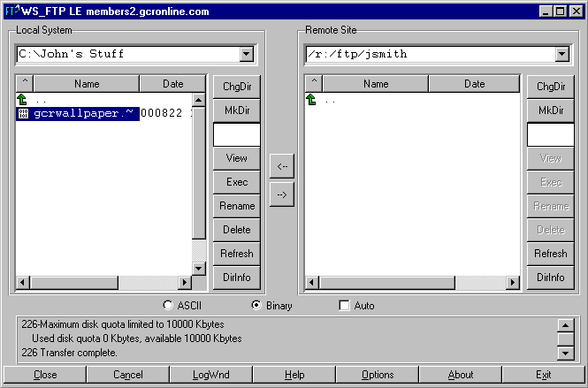Click the /r:/ftp/jsmith path text
The width and height of the screenshot is (588, 388).
click(x=356, y=54)
